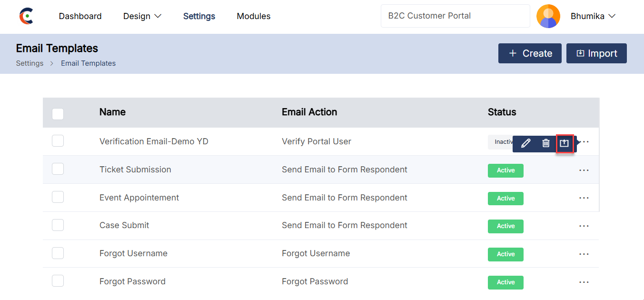644x300 pixels.
Task: Click the Import button
Action: (x=596, y=53)
